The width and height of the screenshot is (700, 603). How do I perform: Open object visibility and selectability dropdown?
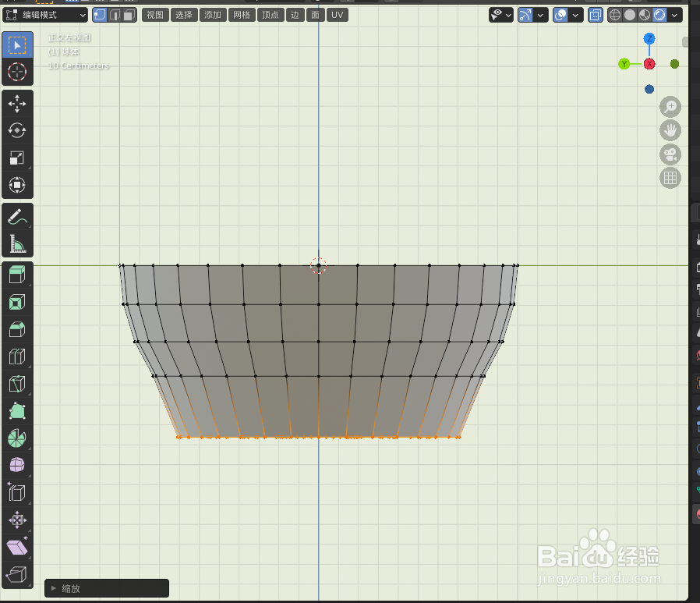click(x=501, y=15)
